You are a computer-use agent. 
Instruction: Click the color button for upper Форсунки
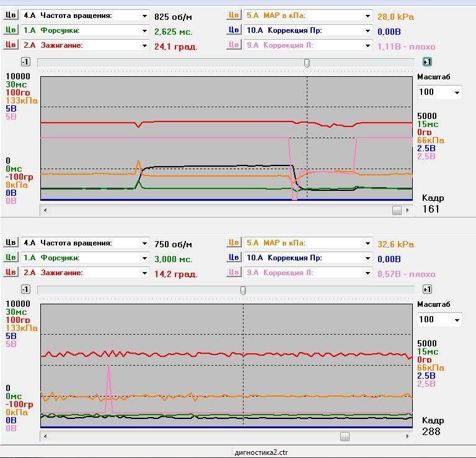pos(11,30)
